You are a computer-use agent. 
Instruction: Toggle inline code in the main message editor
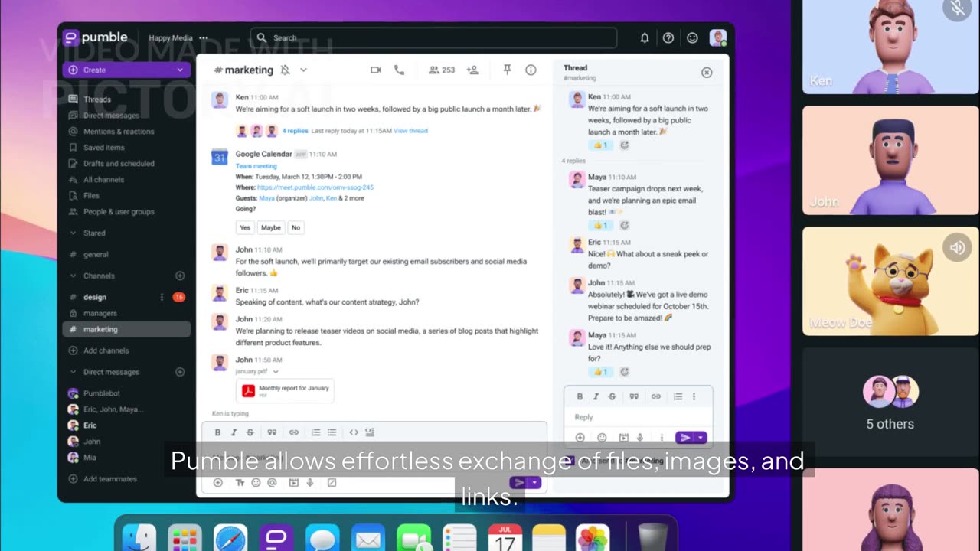(354, 432)
